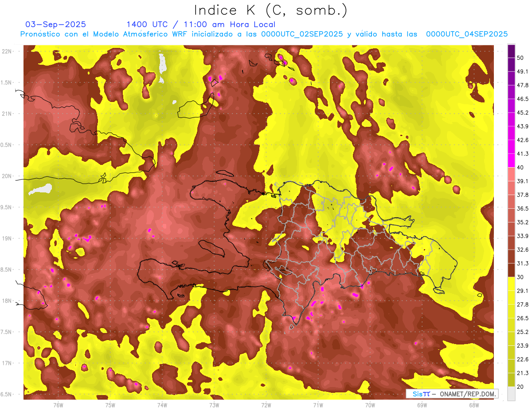Click the colorbar value 27.8

pyautogui.click(x=522, y=305)
